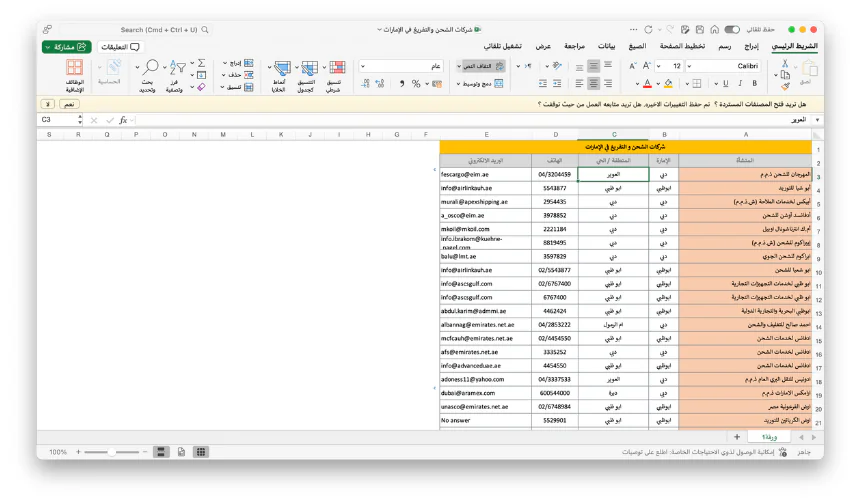Toggle the AutoSave switch (حفظ تلقائي)

[733, 30]
